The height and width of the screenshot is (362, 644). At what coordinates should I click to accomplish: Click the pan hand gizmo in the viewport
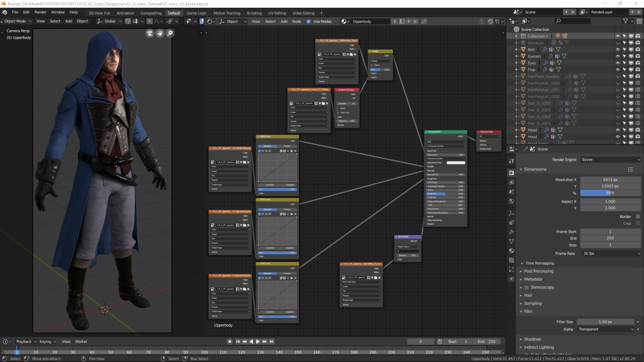[x=160, y=33]
